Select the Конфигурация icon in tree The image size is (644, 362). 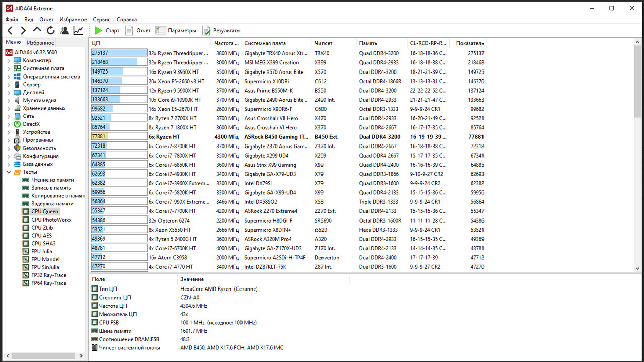pyautogui.click(x=17, y=156)
